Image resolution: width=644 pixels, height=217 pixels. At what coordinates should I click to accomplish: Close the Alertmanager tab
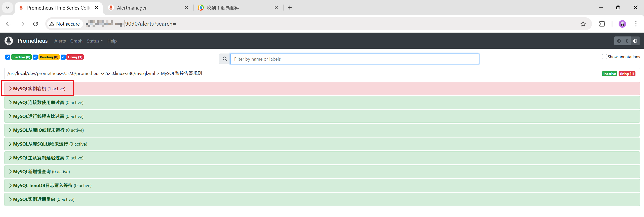click(186, 8)
